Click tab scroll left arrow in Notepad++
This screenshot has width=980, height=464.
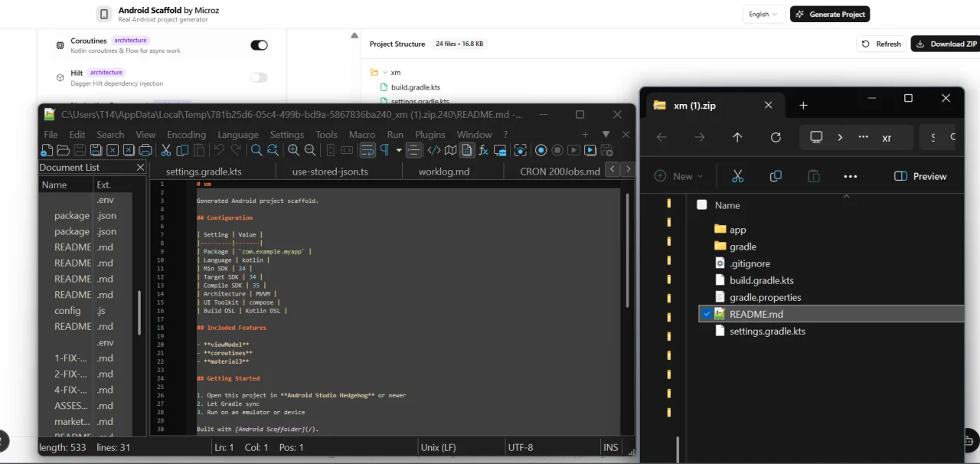coord(612,169)
